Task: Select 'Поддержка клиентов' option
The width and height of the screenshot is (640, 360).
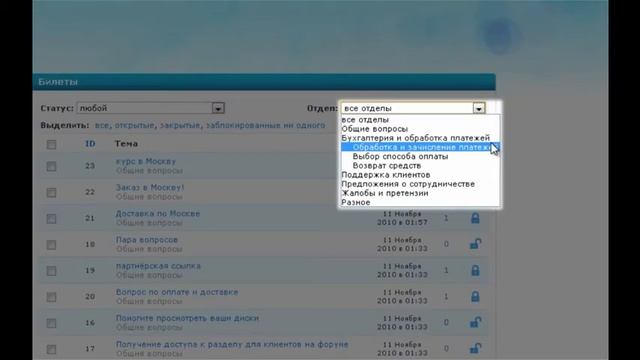Action: pyautogui.click(x=420, y=175)
